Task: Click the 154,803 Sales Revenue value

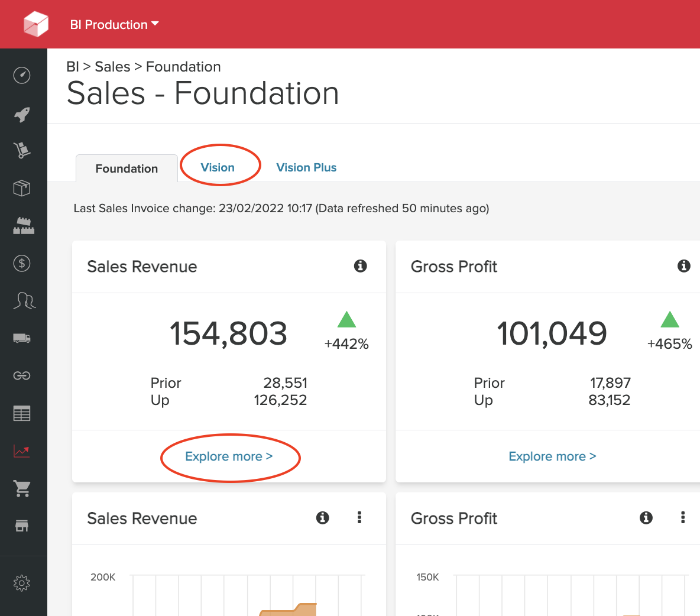Action: coord(228,333)
